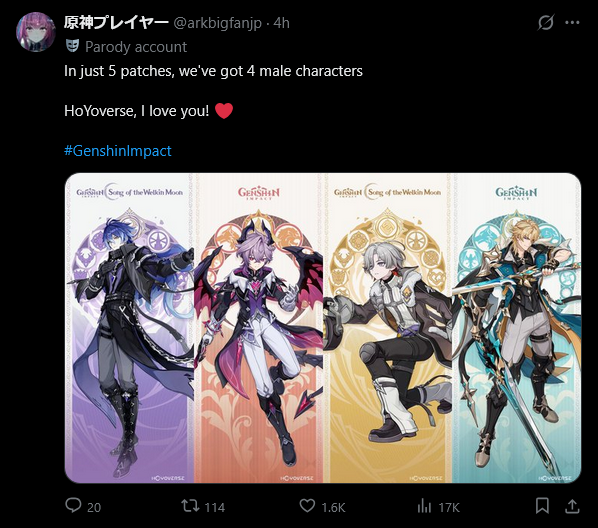The width and height of the screenshot is (598, 528).
Task: Open the teal blonde swordsman card image
Action: click(x=516, y=328)
